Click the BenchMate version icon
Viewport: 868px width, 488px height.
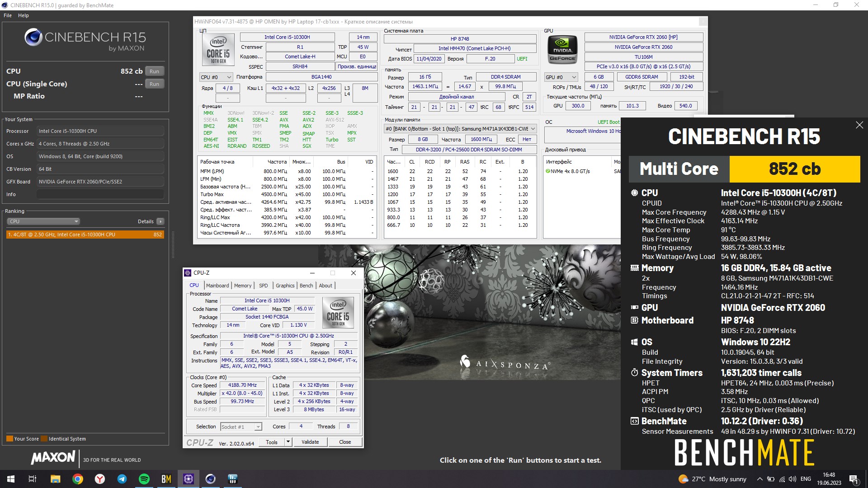634,421
